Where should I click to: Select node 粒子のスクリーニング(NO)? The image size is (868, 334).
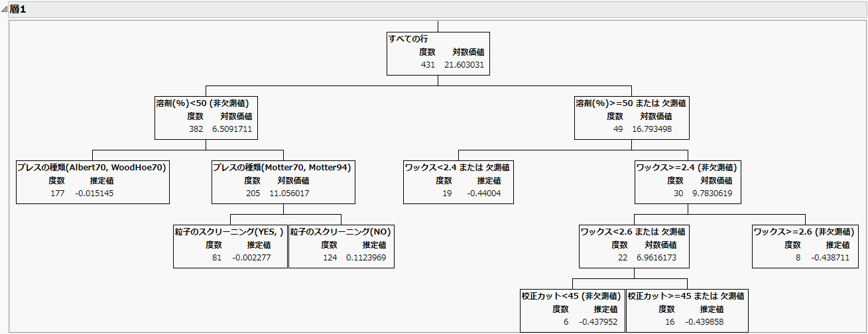[341, 231]
